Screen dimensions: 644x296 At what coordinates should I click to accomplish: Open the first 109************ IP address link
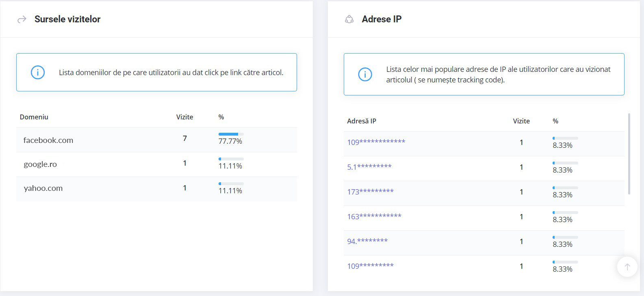point(376,142)
